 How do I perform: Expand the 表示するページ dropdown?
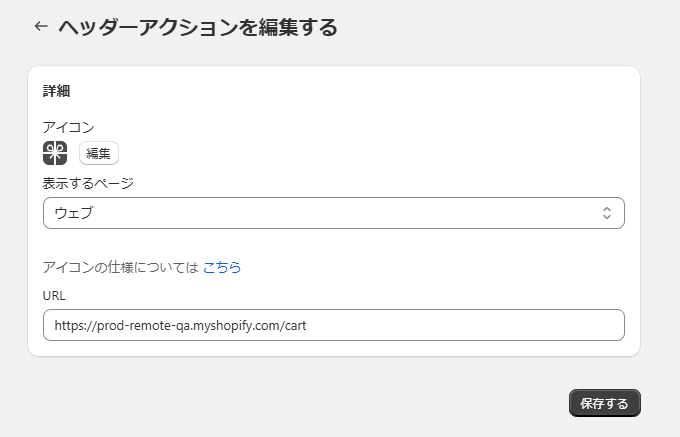pyautogui.click(x=334, y=213)
